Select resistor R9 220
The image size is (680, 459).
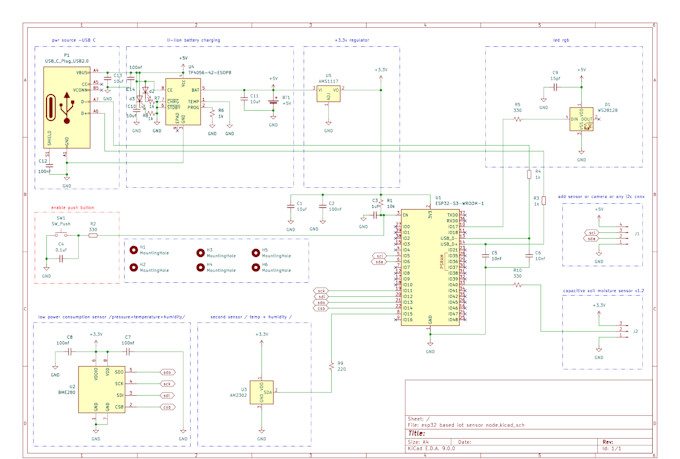coord(332,367)
